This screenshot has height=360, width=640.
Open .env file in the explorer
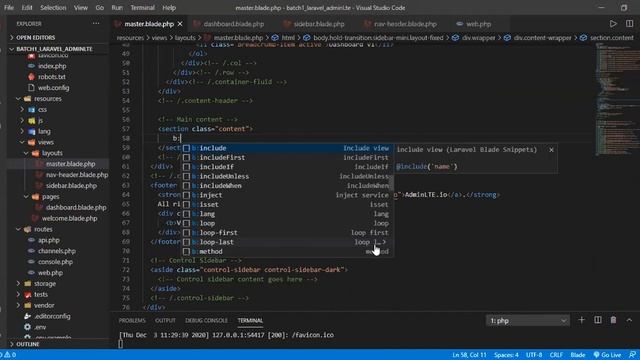(40, 327)
